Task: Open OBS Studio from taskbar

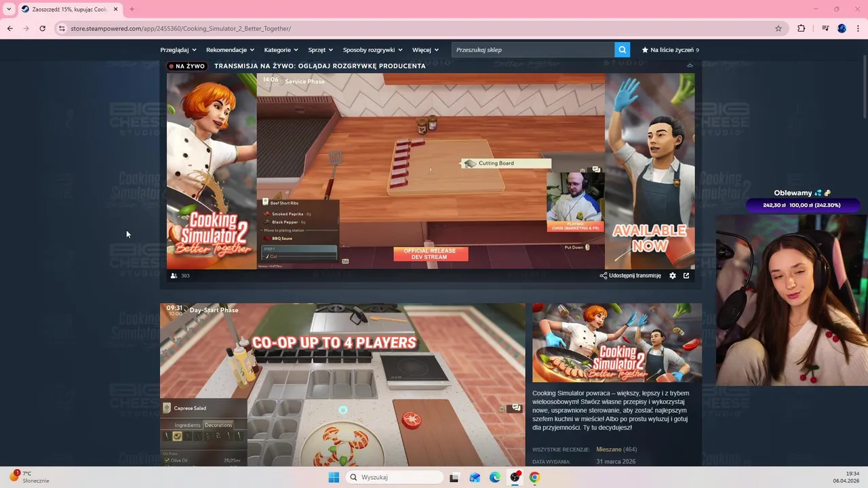Action: (515, 477)
